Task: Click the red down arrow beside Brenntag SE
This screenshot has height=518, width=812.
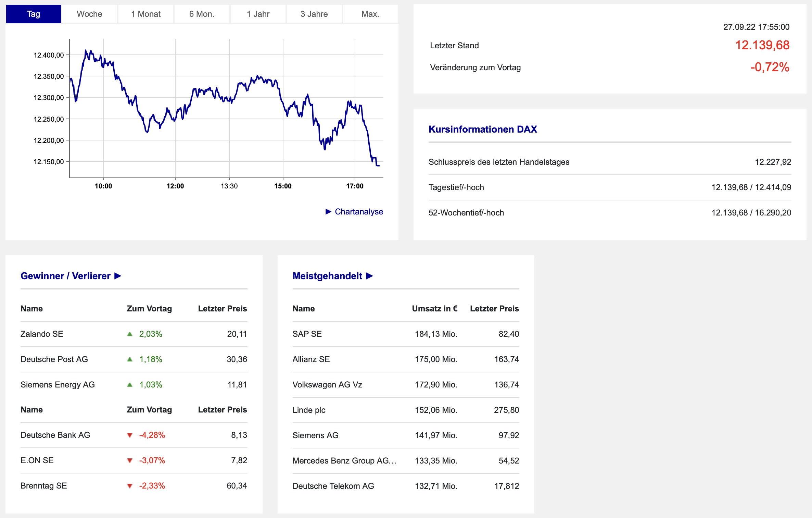Action: pyautogui.click(x=130, y=486)
